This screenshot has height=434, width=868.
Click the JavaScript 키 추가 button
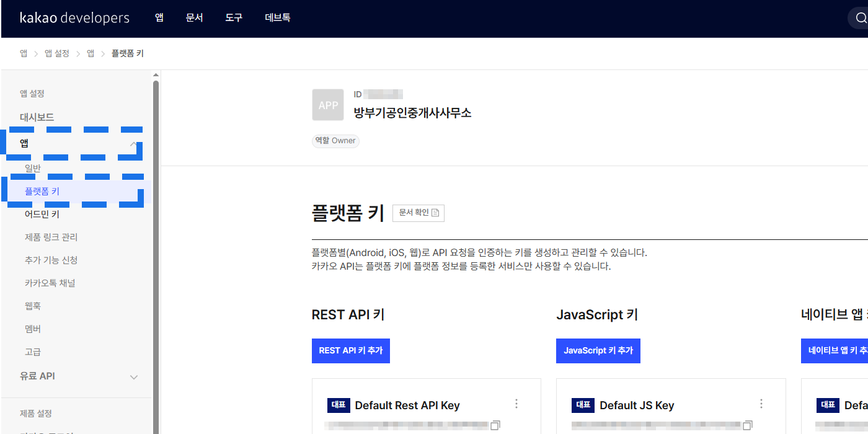598,350
